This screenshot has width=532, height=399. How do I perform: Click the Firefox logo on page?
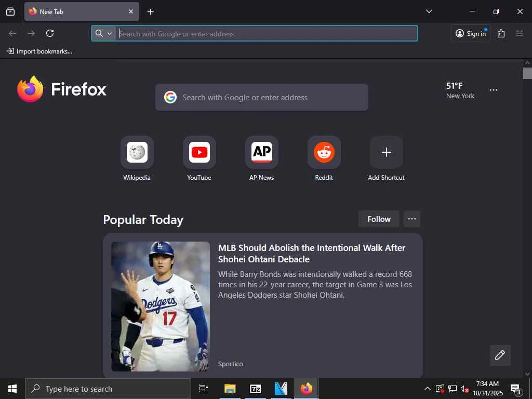(x=62, y=89)
